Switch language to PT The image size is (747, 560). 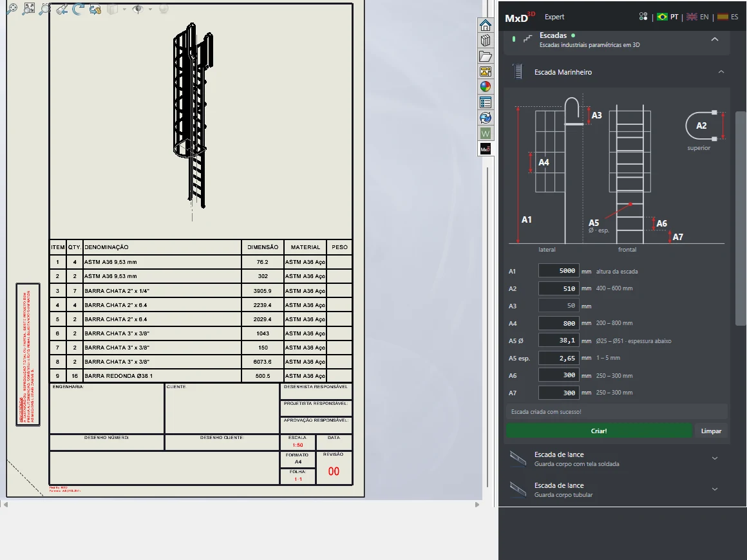coord(667,17)
